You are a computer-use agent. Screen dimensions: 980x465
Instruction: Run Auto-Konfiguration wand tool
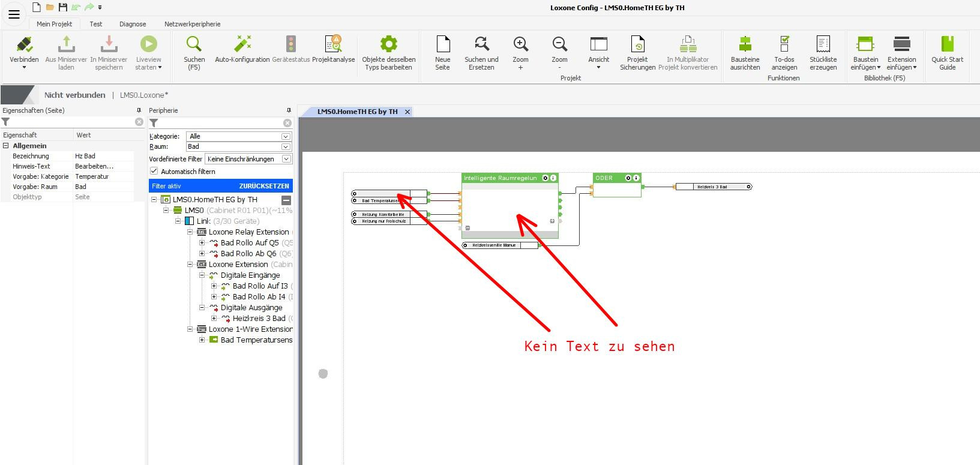point(242,49)
